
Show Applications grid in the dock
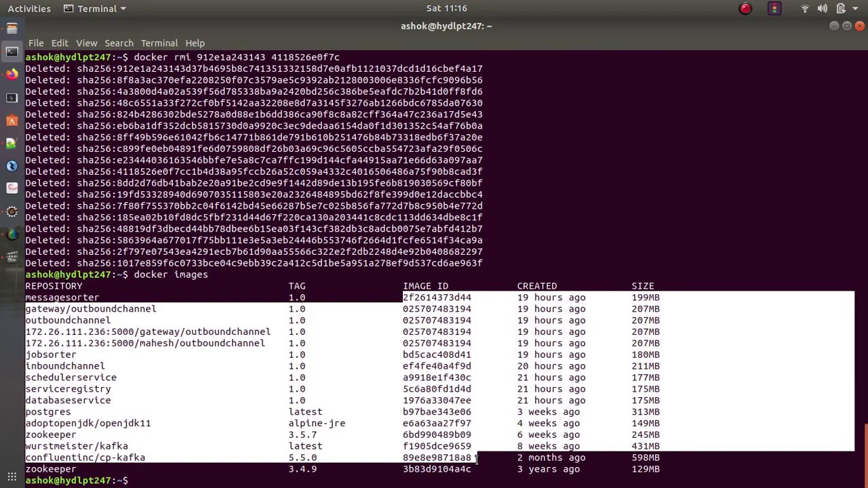(x=12, y=476)
